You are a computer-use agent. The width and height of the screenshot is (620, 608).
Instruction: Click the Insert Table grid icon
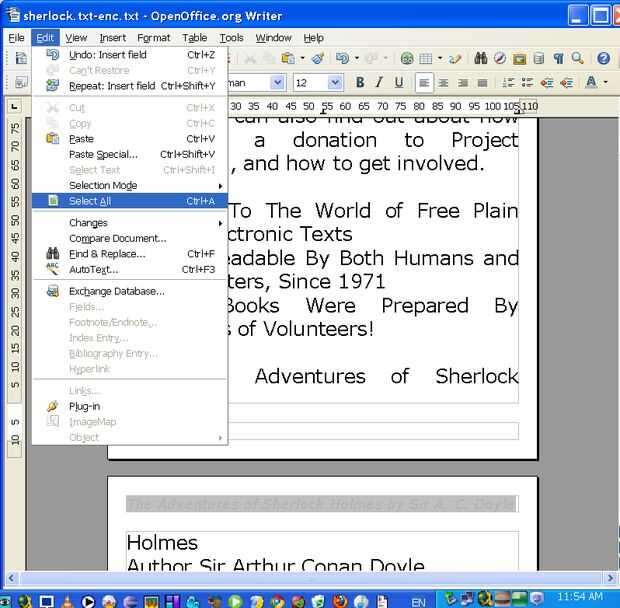pos(426,59)
